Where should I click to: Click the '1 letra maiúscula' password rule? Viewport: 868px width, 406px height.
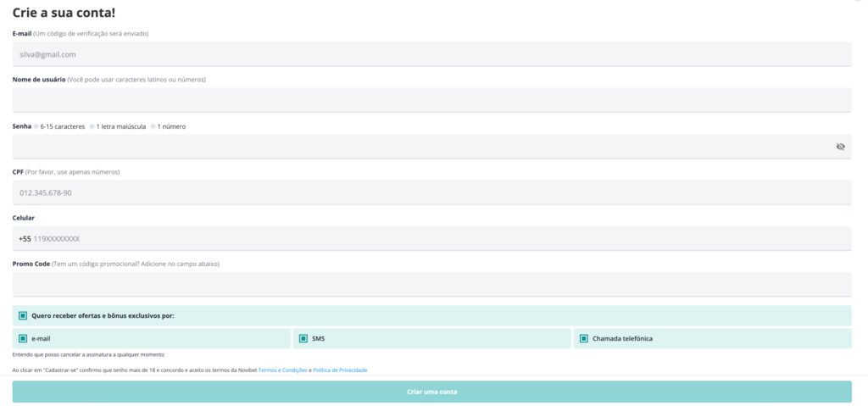[121, 127]
